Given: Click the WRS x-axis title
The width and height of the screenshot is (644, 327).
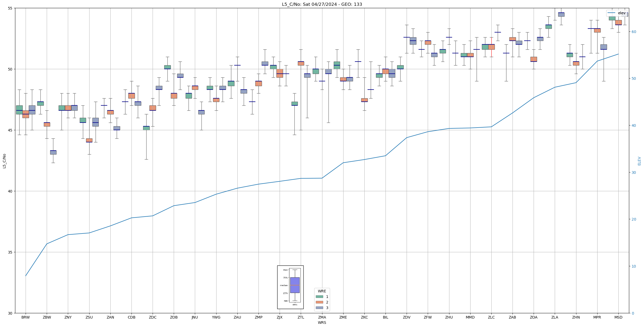Looking at the screenshot, I should coord(322,323).
